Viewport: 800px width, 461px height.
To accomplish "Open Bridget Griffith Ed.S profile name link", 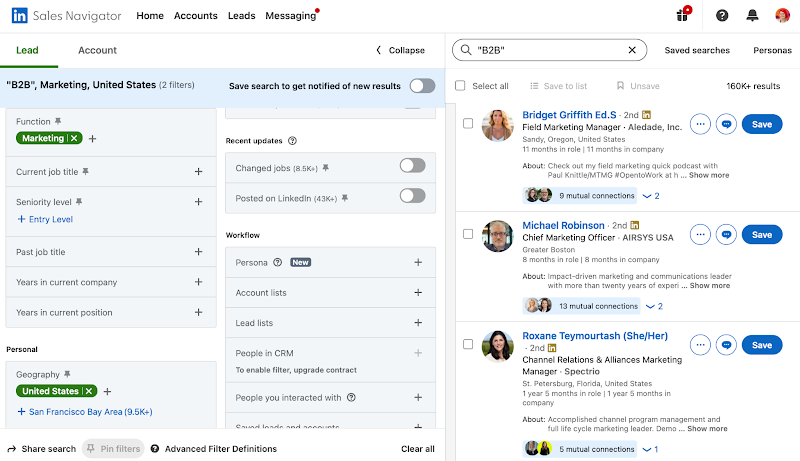I will click(569, 115).
